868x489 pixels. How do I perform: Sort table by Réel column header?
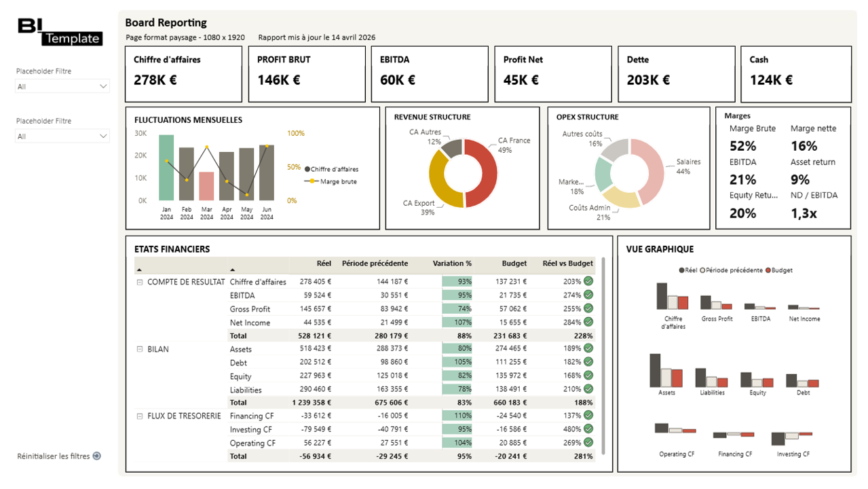click(324, 264)
